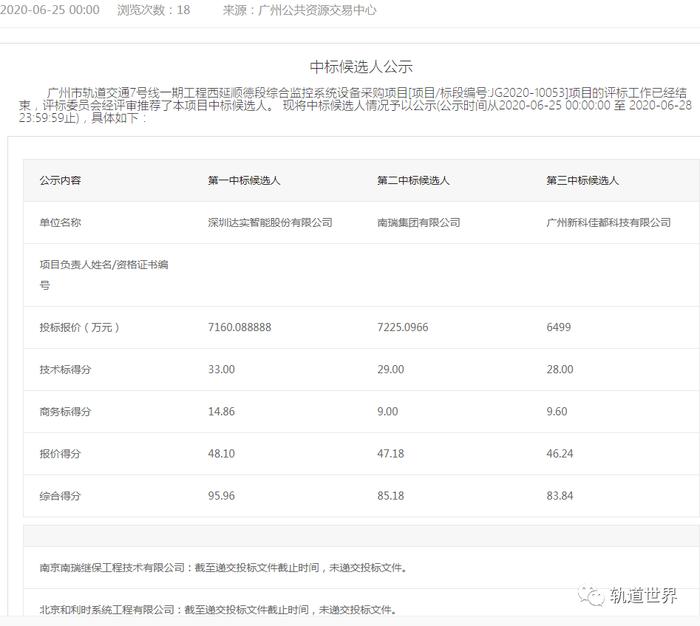Click the title 中标候选人公示
This screenshot has width=700, height=626.
pos(361,67)
